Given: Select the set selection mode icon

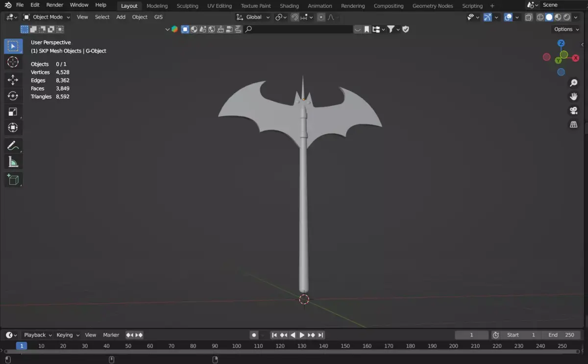Looking at the screenshot, I should [x=24, y=29].
